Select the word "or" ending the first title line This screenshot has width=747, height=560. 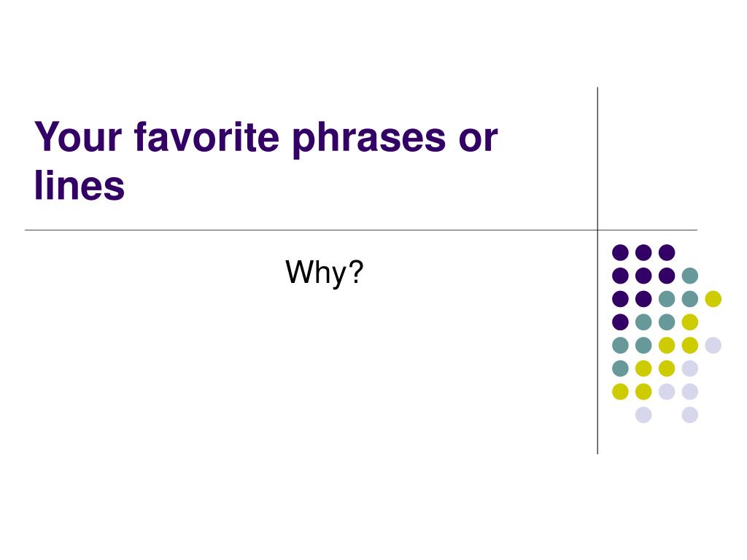coord(479,141)
